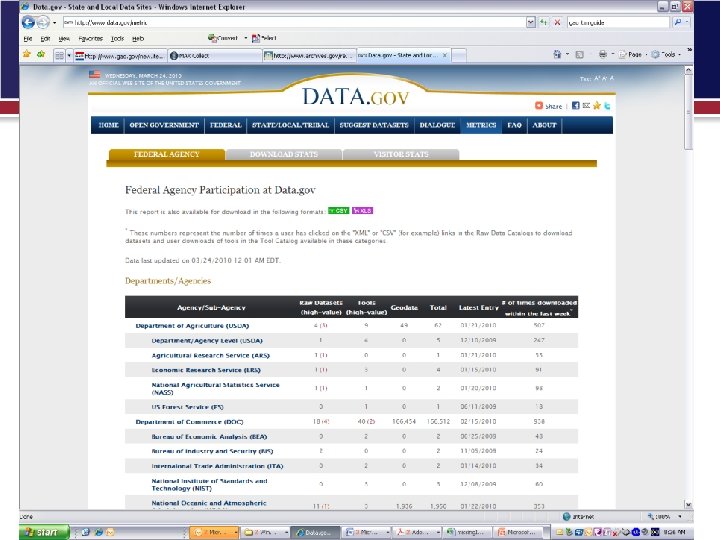This screenshot has width=720, height=540.
Task: Open State/Local/Tribal navigation item
Action: pyautogui.click(x=290, y=125)
